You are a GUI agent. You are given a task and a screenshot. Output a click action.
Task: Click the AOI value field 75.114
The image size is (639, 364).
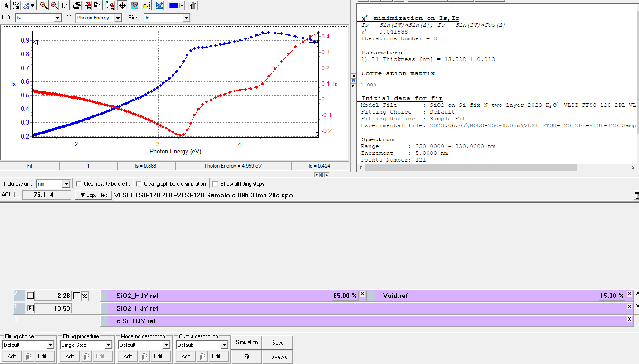(x=47, y=195)
